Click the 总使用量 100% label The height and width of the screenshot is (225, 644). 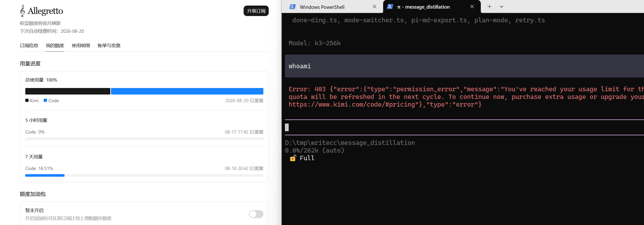click(x=41, y=80)
